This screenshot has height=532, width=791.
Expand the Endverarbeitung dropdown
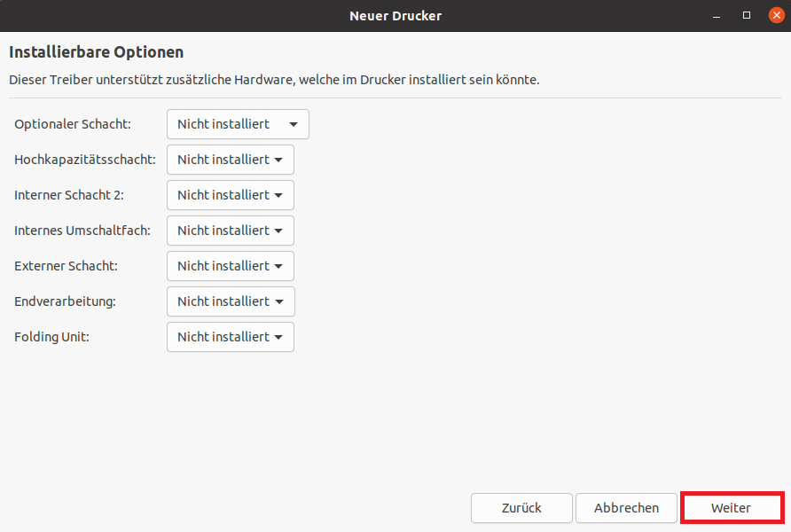pos(231,301)
